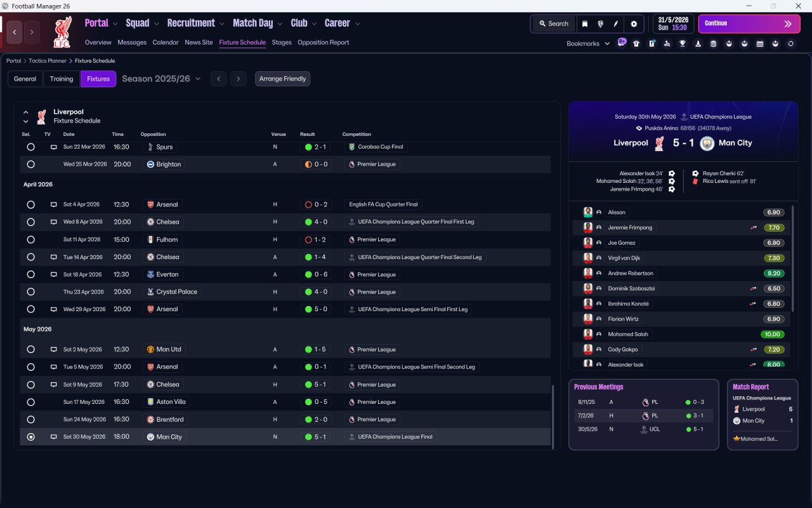Screen dimensions: 812x508
Task: Open the Search button
Action: 554,24
